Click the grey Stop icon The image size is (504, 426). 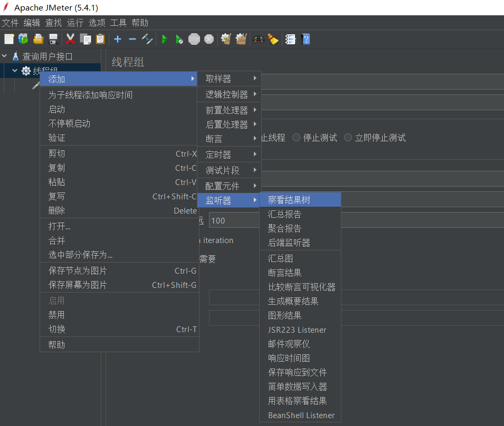point(194,39)
